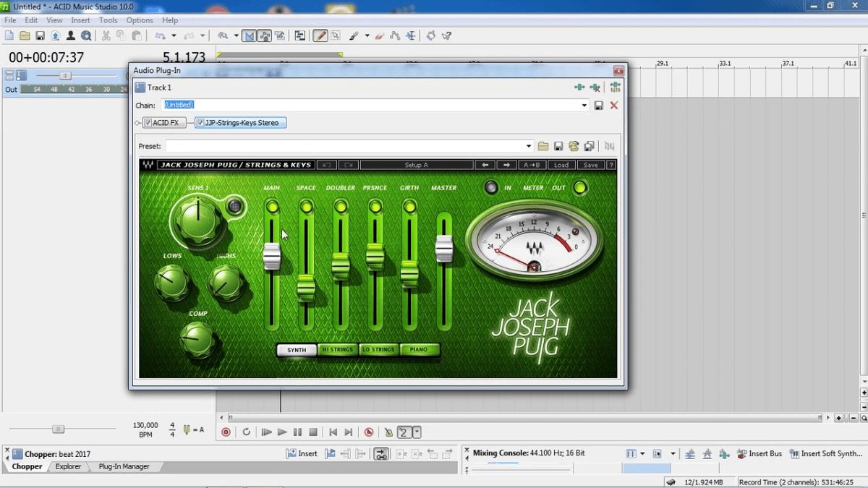Screen dimensions: 868x488
Task: Click the Remove Selected Plug-In icon
Action: [595, 87]
